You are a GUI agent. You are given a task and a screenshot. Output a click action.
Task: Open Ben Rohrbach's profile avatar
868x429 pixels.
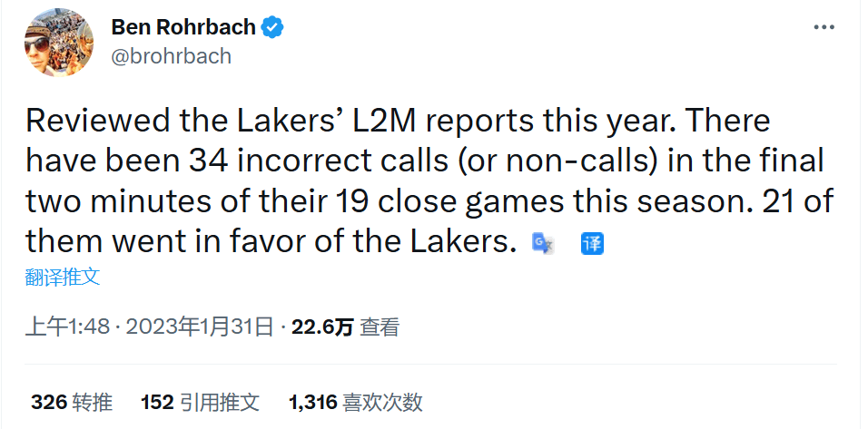(x=55, y=45)
